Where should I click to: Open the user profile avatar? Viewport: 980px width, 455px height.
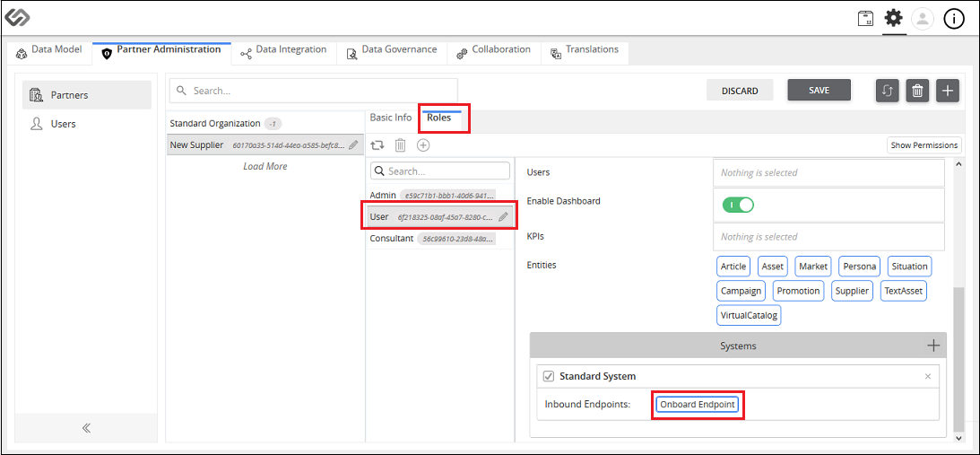tap(923, 20)
